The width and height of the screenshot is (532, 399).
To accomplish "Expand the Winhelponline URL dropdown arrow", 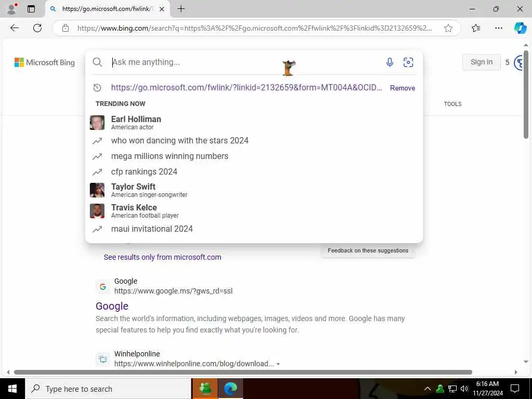I will [x=278, y=364].
